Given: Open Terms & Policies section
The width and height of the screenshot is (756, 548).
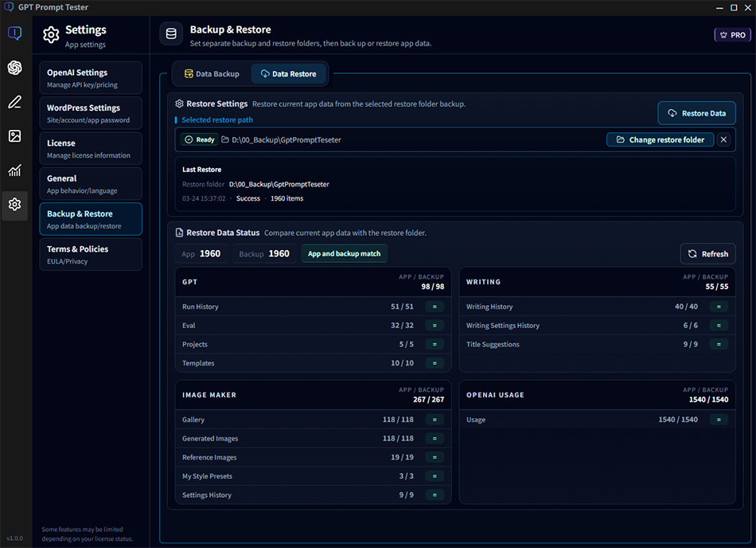Looking at the screenshot, I should tap(91, 254).
